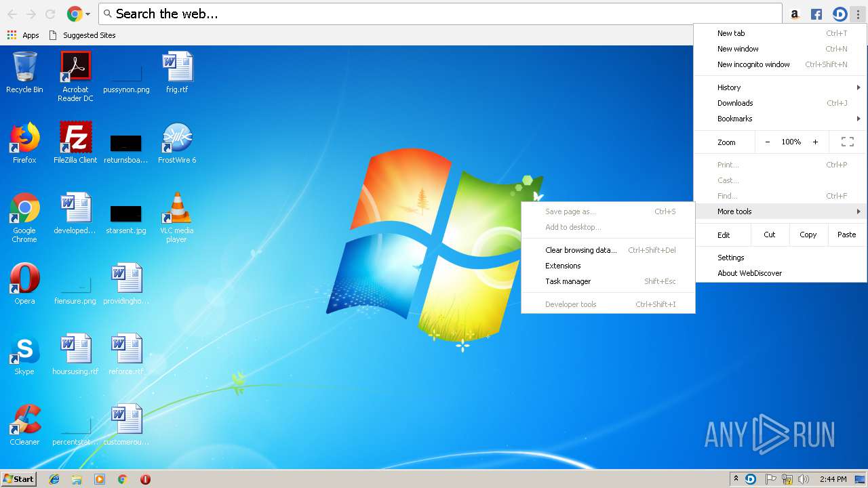868x488 pixels.
Task: Open the Amazon toolbar shortcut icon
Action: coord(795,14)
